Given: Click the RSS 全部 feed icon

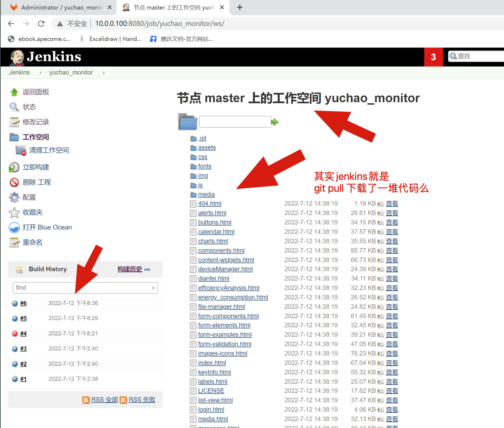Looking at the screenshot, I should point(86,400).
